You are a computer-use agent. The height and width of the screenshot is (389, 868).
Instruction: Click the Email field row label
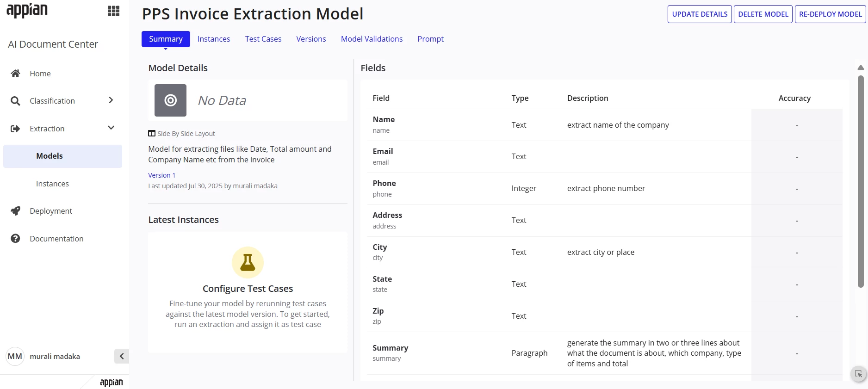point(383,151)
